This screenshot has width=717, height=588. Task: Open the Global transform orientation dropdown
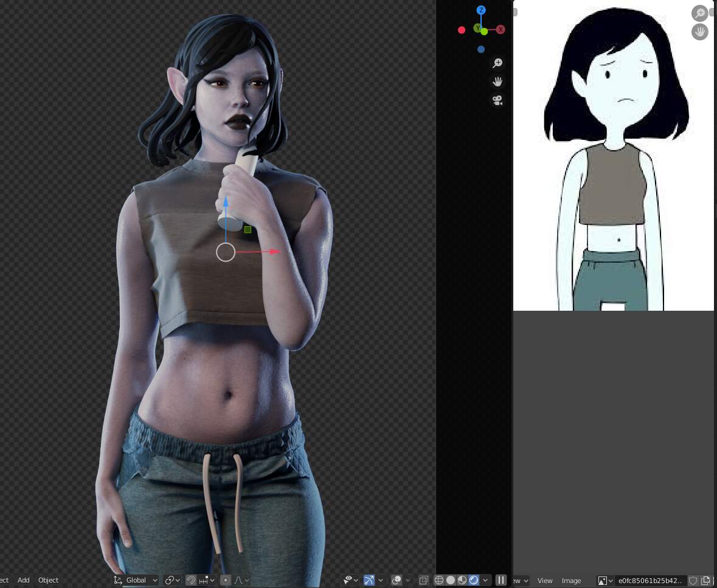point(136,580)
